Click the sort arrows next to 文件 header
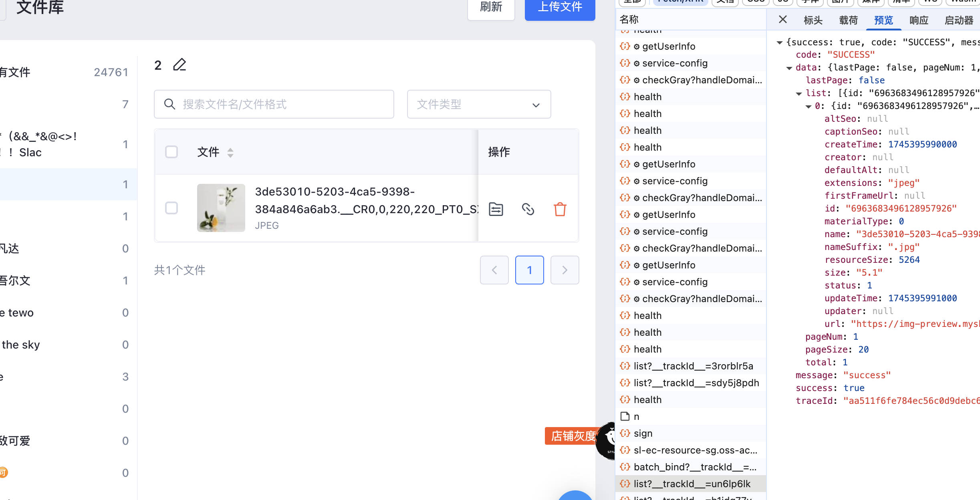Image resolution: width=980 pixels, height=500 pixels. click(230, 153)
